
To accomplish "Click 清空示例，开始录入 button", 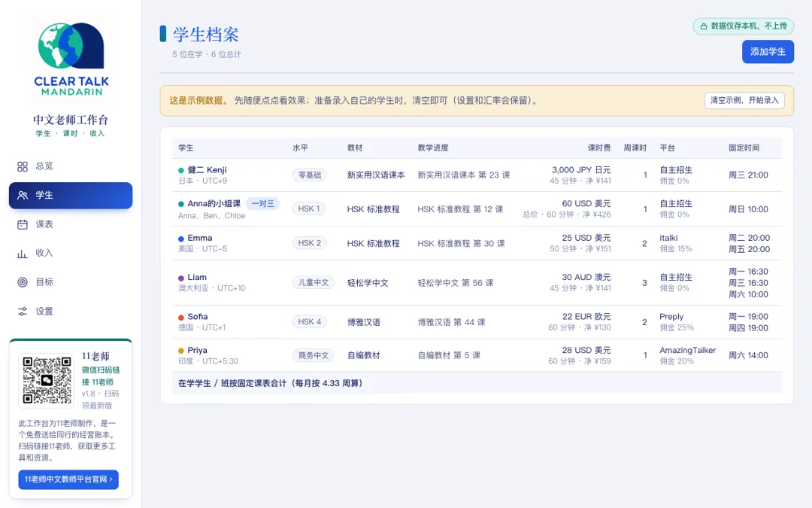I will click(744, 101).
